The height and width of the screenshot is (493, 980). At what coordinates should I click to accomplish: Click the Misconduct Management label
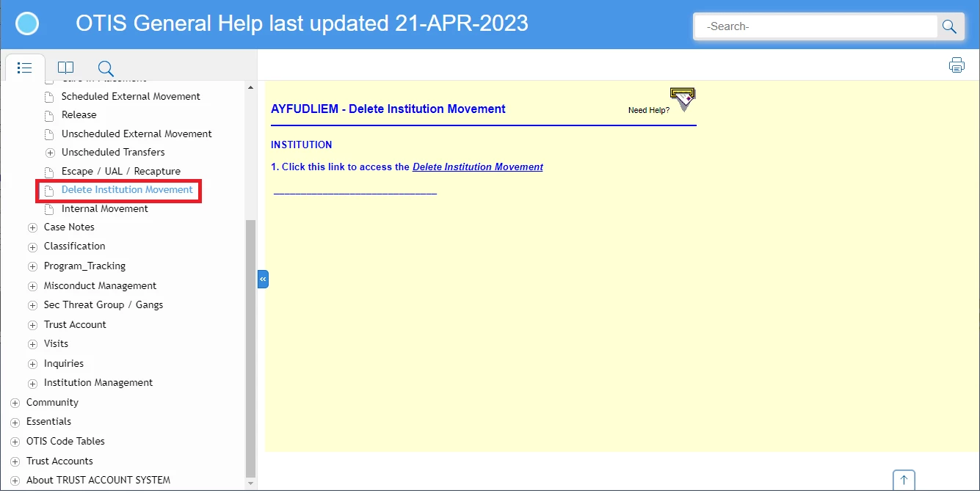[100, 285]
